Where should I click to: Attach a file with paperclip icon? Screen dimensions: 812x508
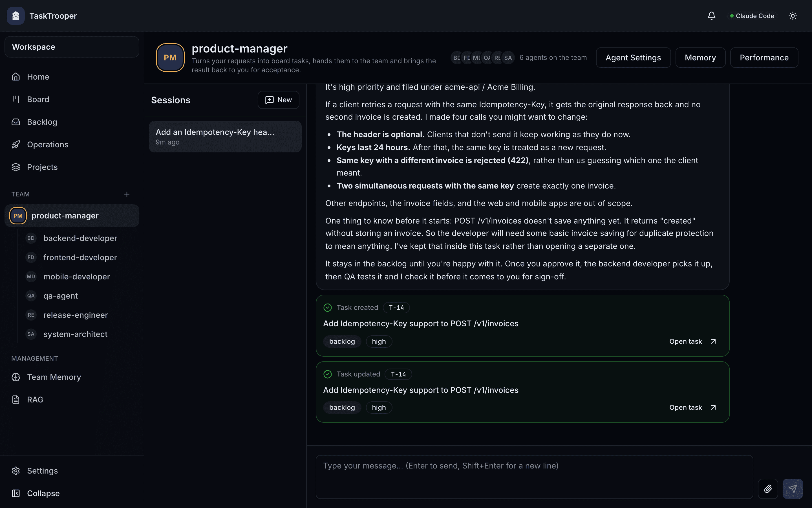click(x=768, y=489)
